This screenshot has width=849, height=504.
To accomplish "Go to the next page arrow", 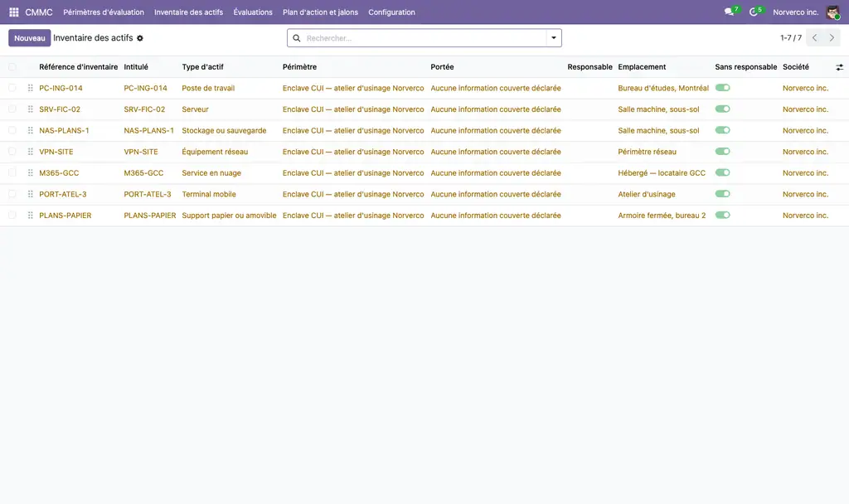I will tap(832, 38).
